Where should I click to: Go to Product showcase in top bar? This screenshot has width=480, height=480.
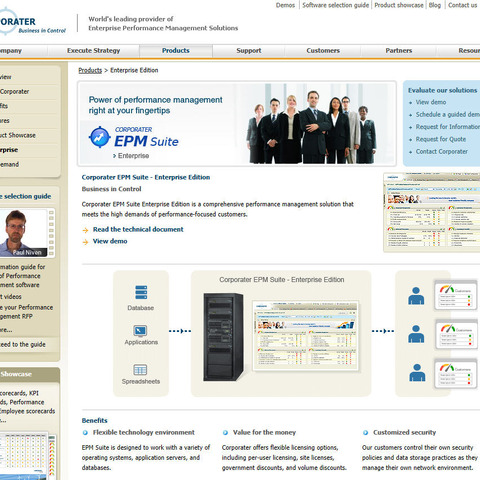pyautogui.click(x=399, y=5)
